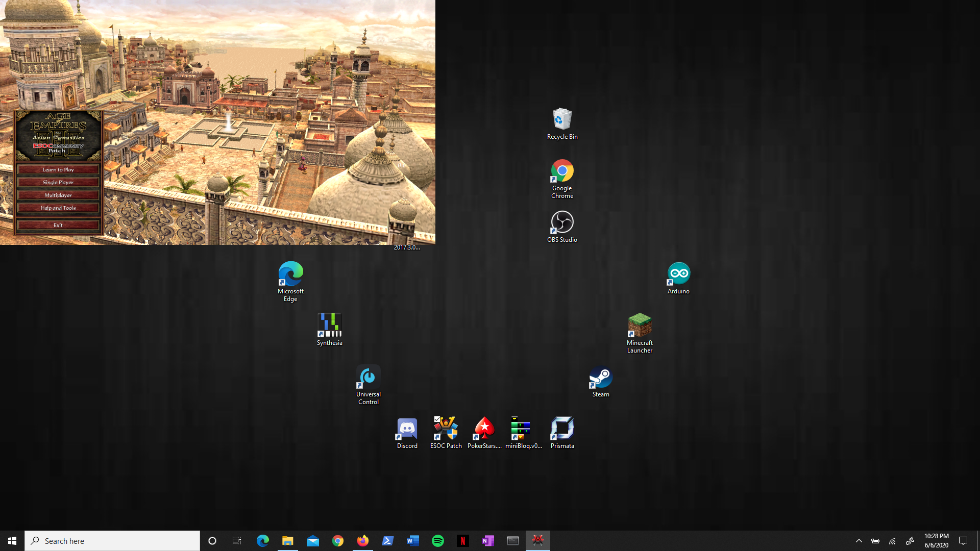980x551 pixels.
Task: Open Cortana from the taskbar
Action: tap(212, 541)
